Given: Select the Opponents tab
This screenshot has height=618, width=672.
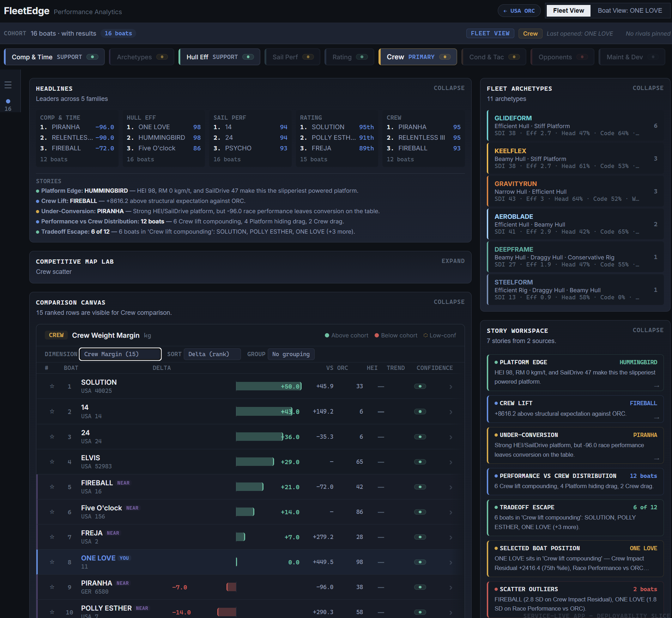Looking at the screenshot, I should tap(562, 57).
